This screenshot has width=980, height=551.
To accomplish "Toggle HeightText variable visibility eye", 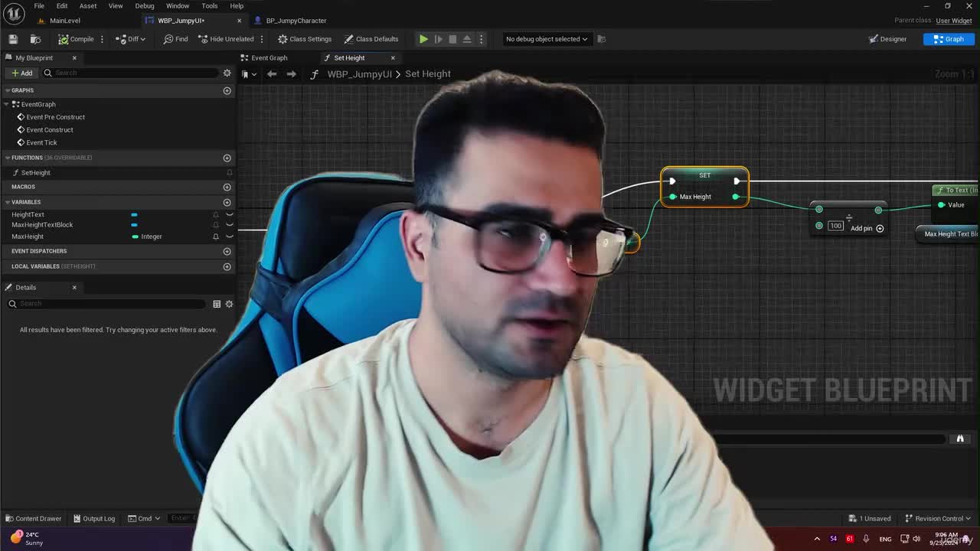I will (x=229, y=215).
